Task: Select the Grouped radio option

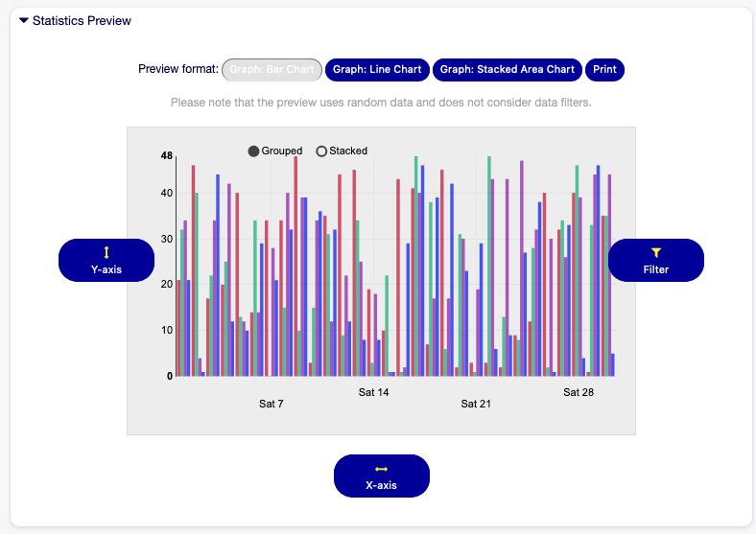Action: [253, 151]
